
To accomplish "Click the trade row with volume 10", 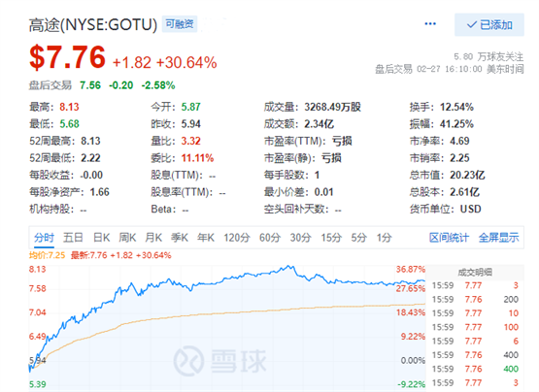I will point(475,313).
